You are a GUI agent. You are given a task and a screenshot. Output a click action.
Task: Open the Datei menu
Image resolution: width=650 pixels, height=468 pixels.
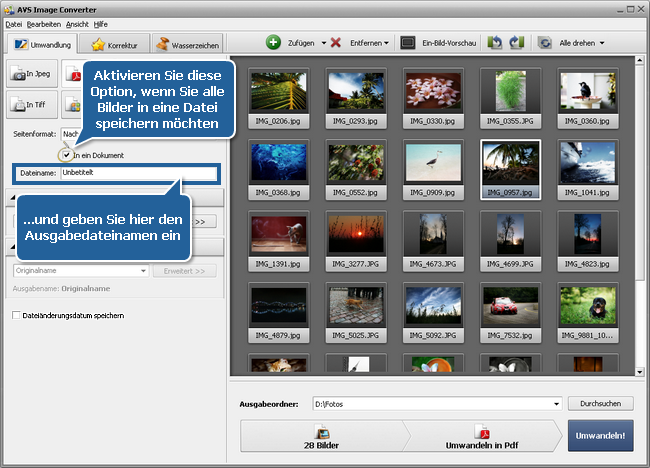(x=13, y=24)
